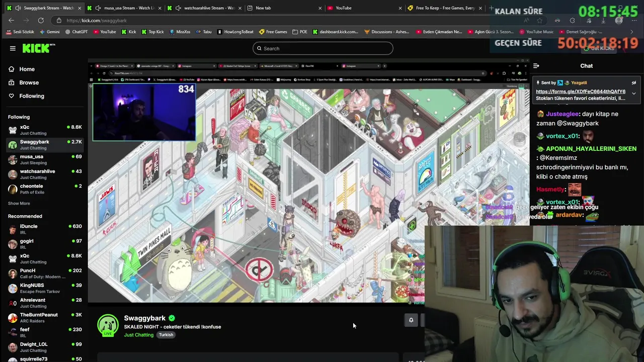Open the Kick hamburger menu
The image size is (644, 362).
pyautogui.click(x=13, y=48)
